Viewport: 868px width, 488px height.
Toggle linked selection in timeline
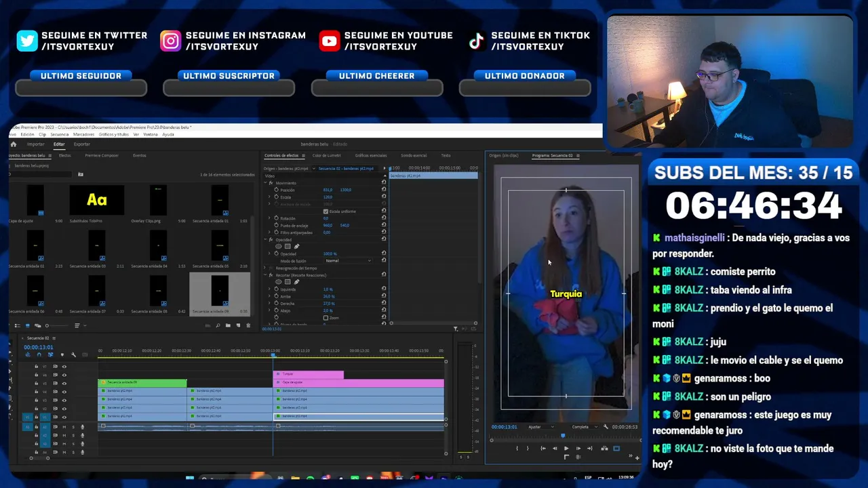click(50, 354)
